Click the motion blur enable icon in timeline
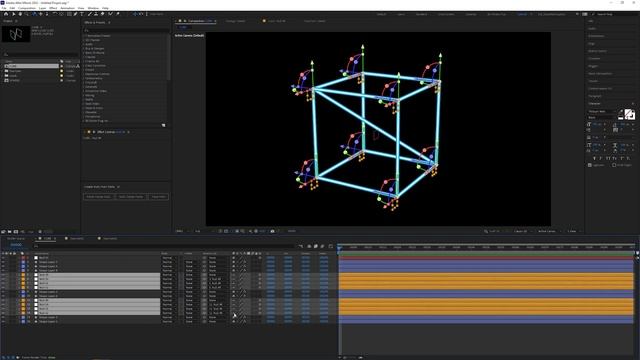This screenshot has height=360, width=640. pos(322,246)
